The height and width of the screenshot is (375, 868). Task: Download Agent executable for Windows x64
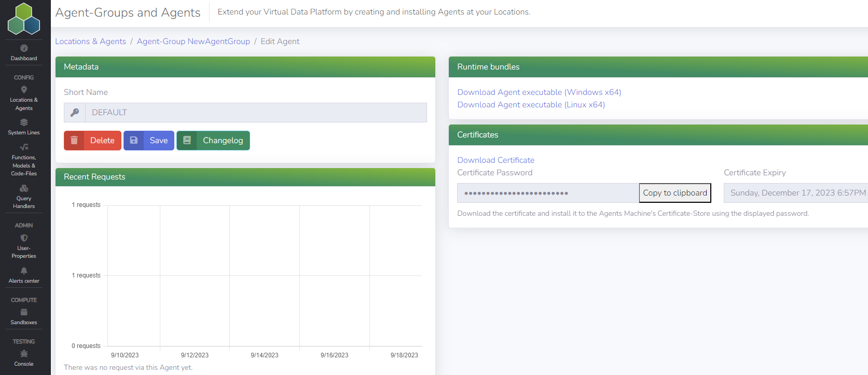[539, 92]
